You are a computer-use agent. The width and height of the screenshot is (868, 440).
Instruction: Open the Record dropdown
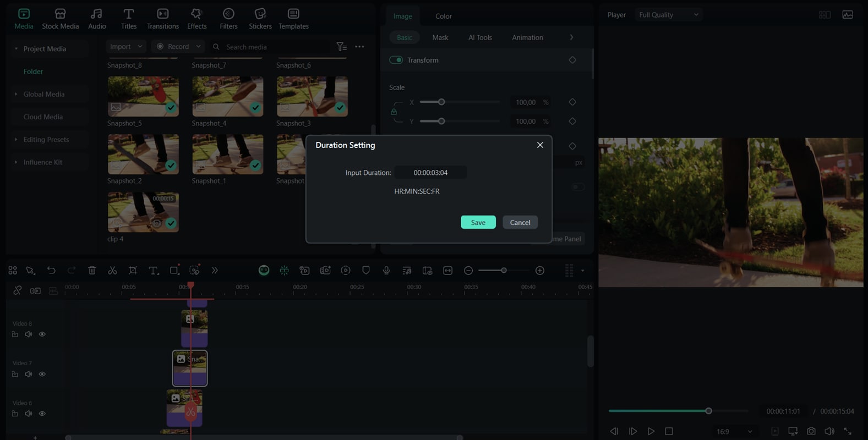click(x=178, y=47)
